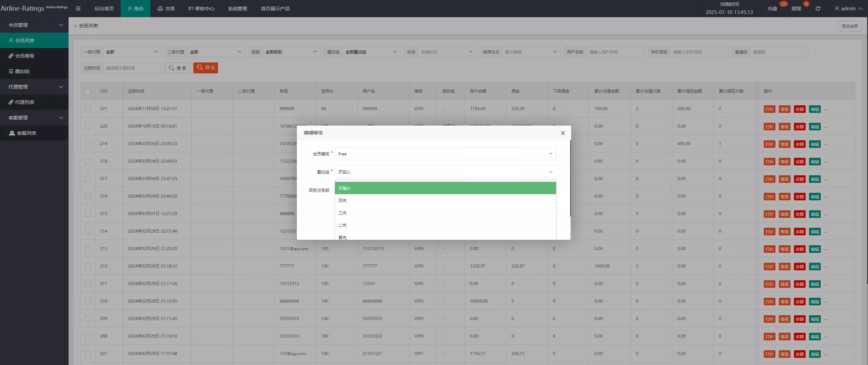Collapse the 会员管理 sidebar section
Image resolution: width=868 pixels, height=365 pixels.
(x=34, y=25)
